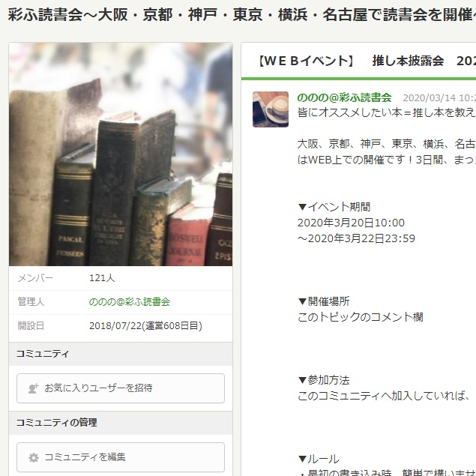The width and height of the screenshot is (476, 476).
Task: Click the old books community cover image
Action: [x=121, y=154]
